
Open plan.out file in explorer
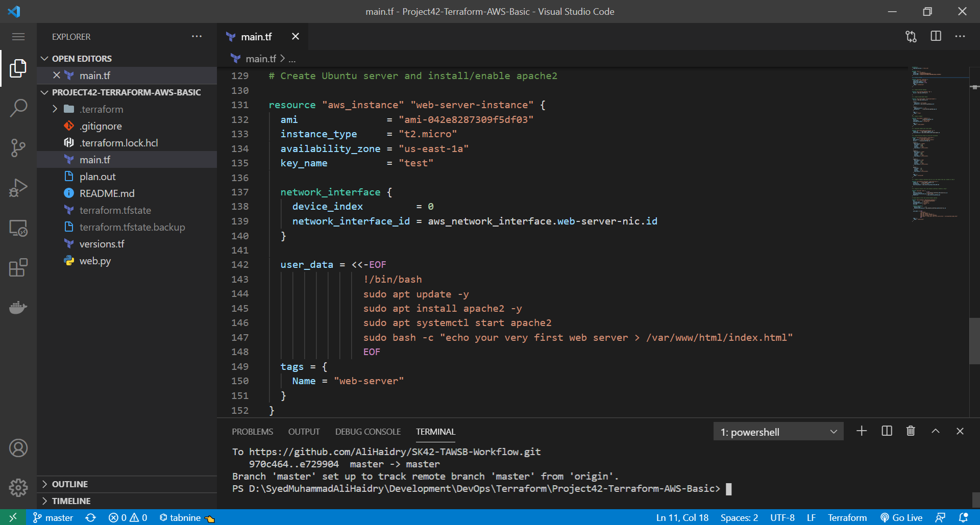127,177
